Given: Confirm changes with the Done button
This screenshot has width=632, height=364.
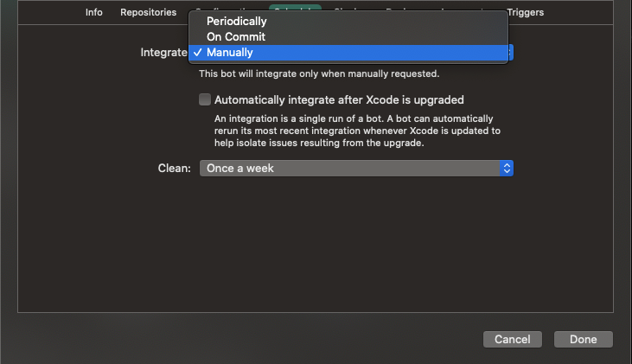Looking at the screenshot, I should pos(584,340).
